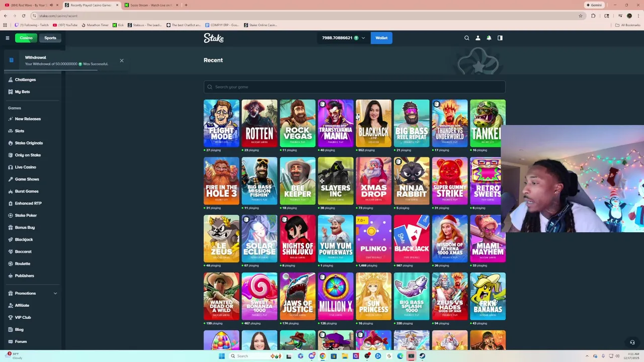The height and width of the screenshot is (362, 644).
Task: Click the Baccarat icon in sidebar
Action: [x=11, y=251]
